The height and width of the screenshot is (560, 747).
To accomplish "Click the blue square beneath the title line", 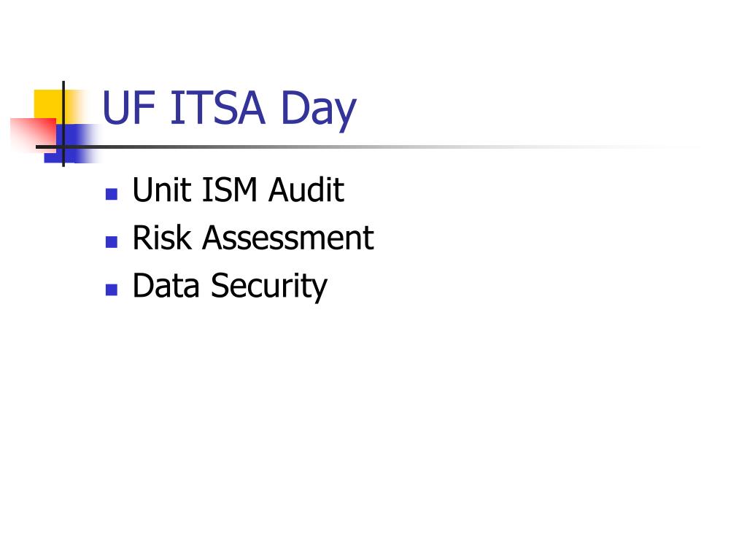I will pos(71,144).
